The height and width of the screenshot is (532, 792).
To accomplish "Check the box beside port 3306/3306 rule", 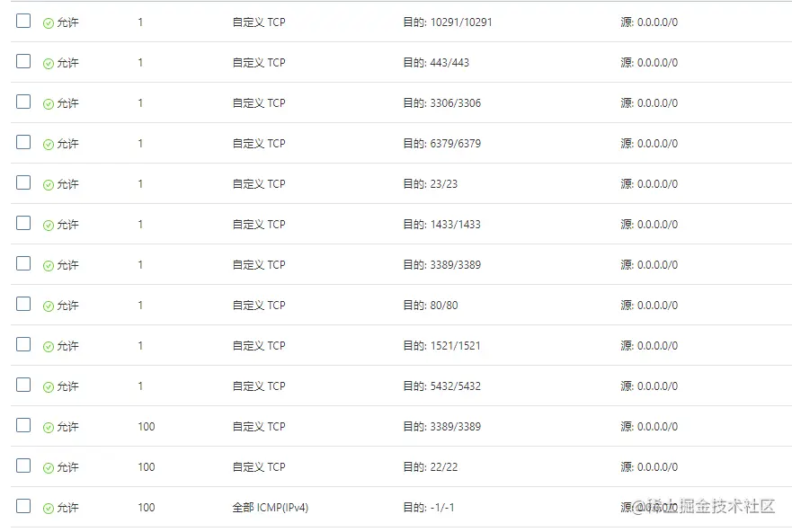I will (x=23, y=102).
